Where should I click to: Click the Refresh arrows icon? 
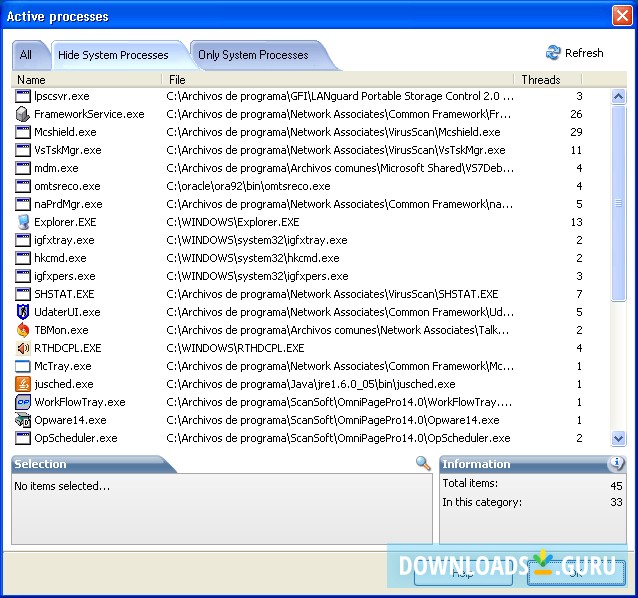553,52
